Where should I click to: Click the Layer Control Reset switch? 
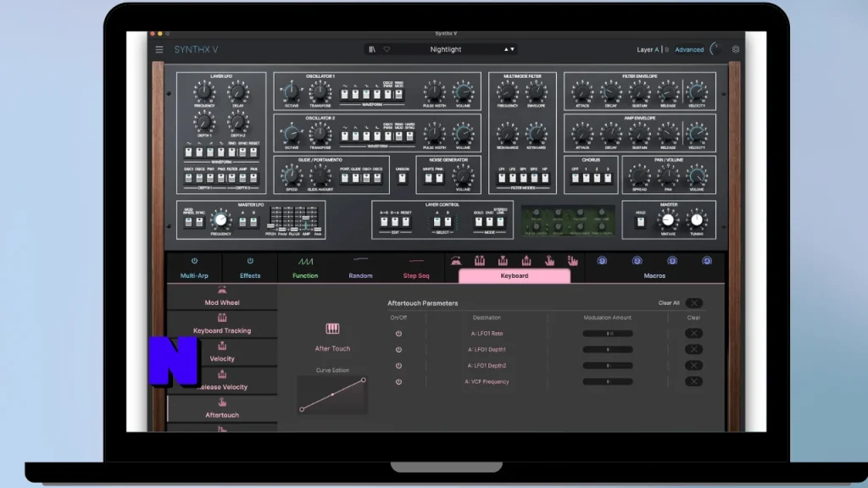pyautogui.click(x=406, y=222)
